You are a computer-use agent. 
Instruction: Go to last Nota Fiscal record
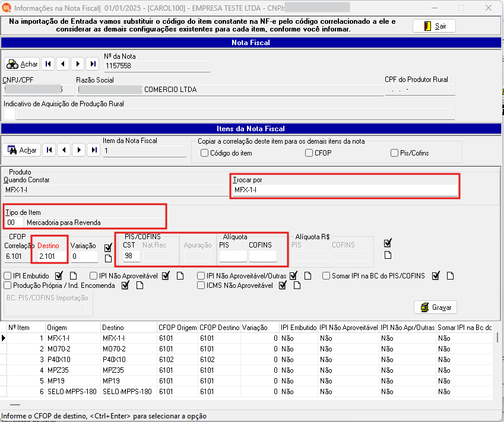point(93,64)
